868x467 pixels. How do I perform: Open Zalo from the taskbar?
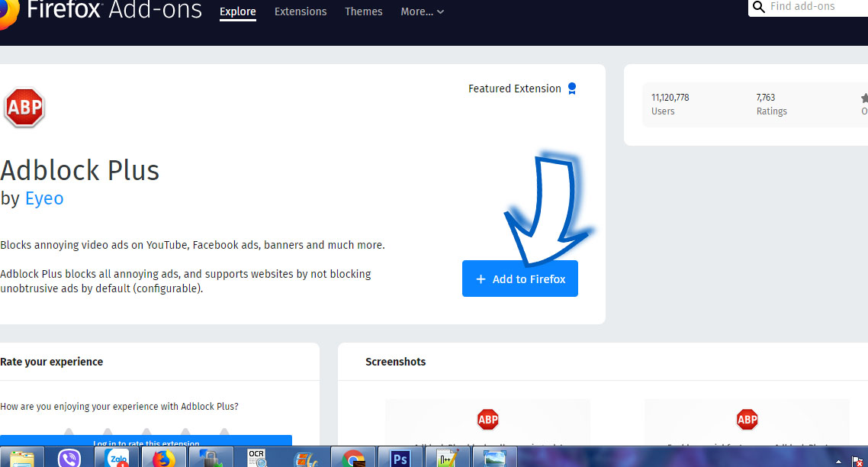(x=115, y=458)
